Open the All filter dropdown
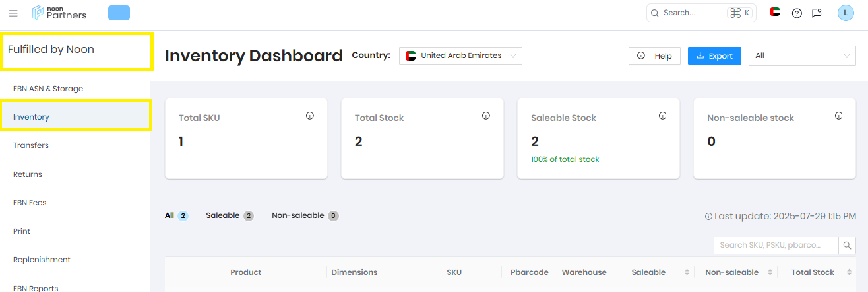Screen dimensions: 868x292 (x=802, y=55)
